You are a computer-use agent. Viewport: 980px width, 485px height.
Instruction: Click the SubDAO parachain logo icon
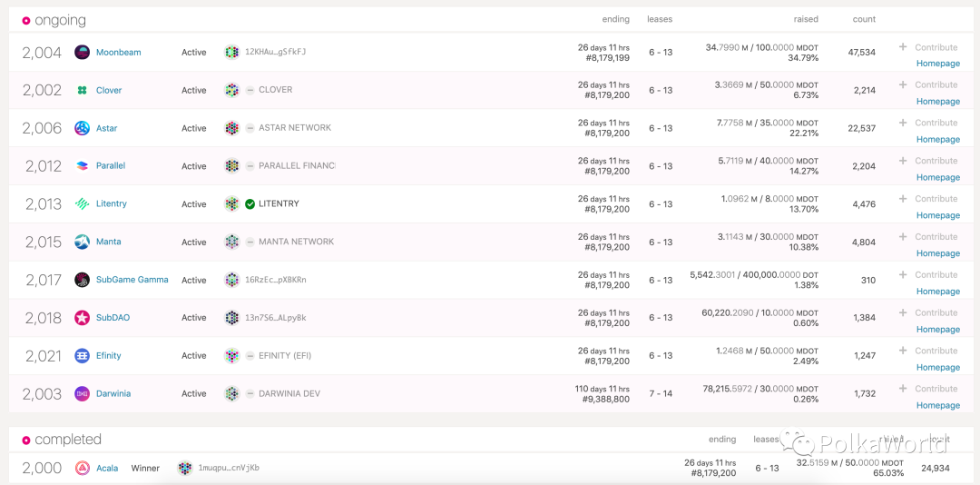tap(82, 318)
